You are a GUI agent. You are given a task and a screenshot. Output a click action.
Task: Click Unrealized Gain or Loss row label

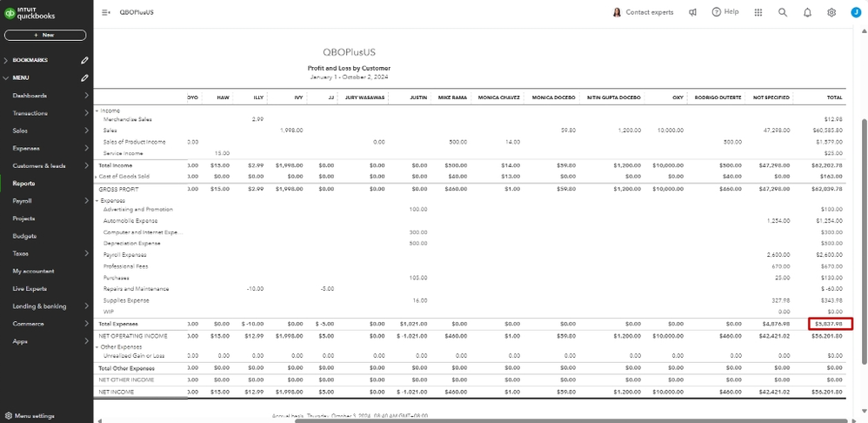133,356
